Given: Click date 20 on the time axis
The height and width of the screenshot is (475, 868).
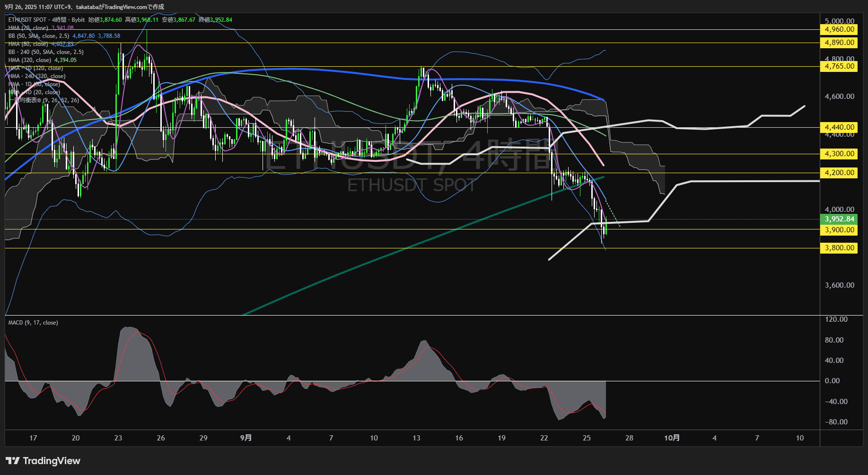Looking at the screenshot, I should coord(76,438).
